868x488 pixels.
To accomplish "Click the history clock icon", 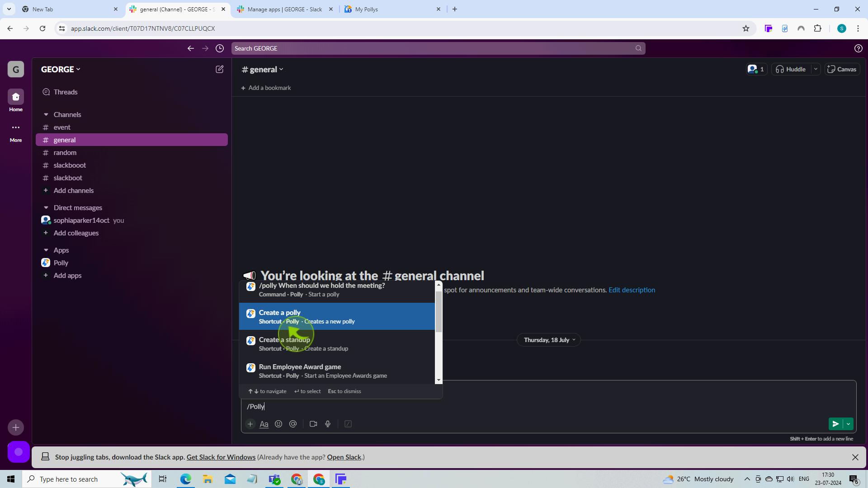I will point(220,48).
